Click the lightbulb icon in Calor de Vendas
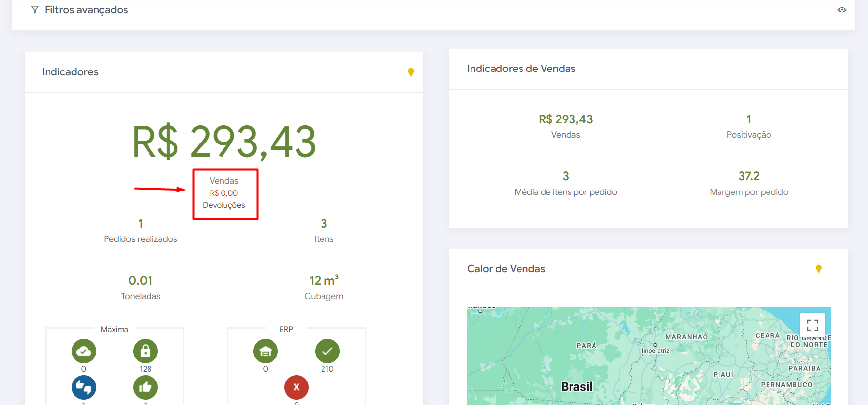Viewport: 868px width, 405px height. tap(818, 269)
